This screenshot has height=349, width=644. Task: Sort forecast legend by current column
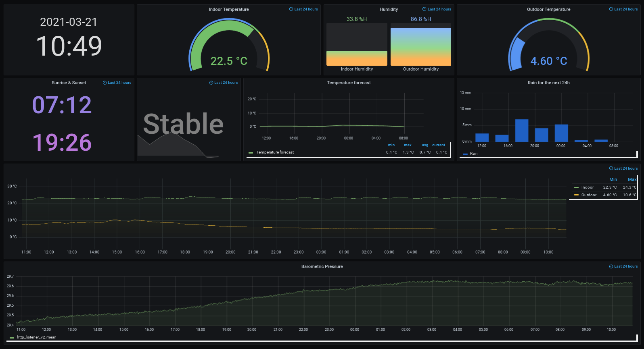[439, 145]
